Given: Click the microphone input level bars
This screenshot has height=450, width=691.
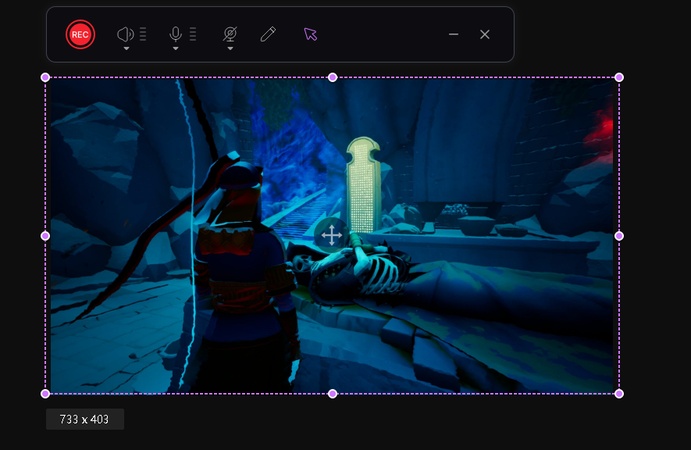Looking at the screenshot, I should click(x=192, y=34).
